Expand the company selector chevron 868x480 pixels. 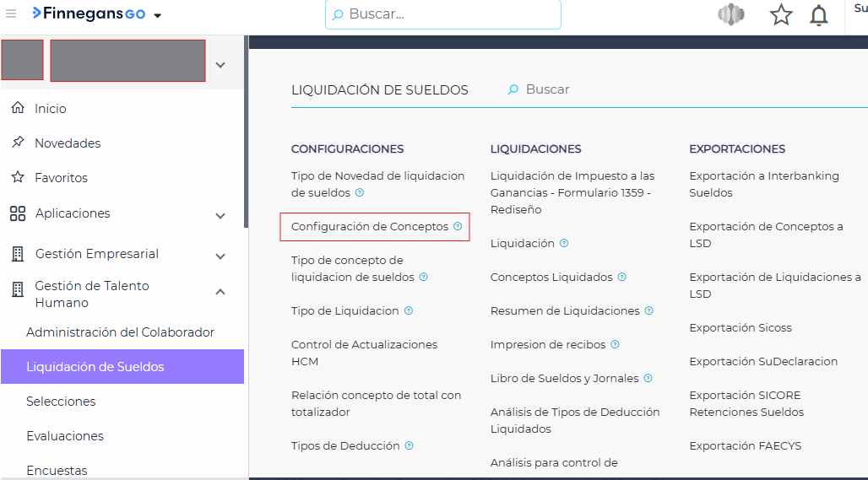coord(220,65)
